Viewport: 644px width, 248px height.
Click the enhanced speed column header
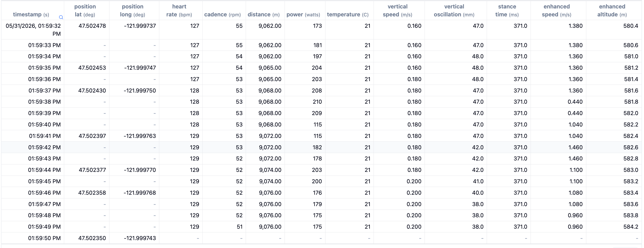[x=557, y=10]
